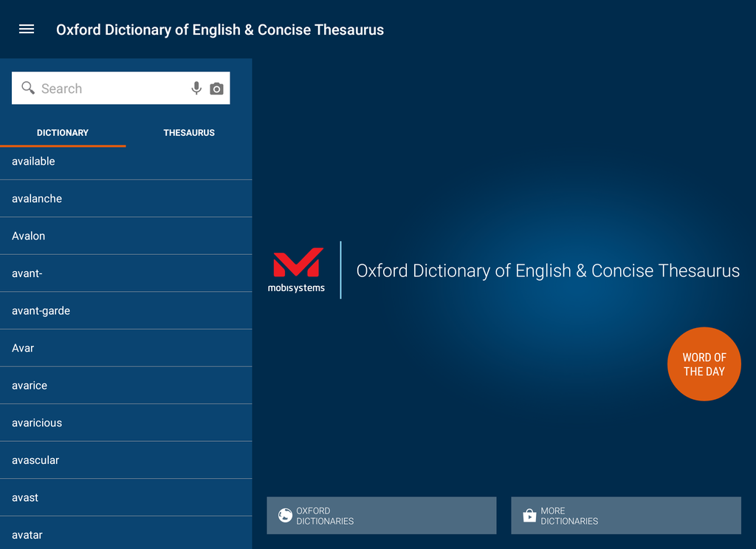The width and height of the screenshot is (756, 549).
Task: Open Word of the Day
Action: pos(704,364)
